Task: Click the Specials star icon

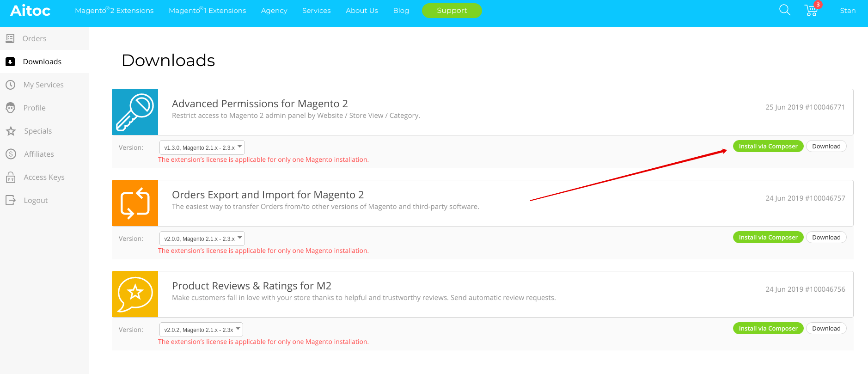Action: [11, 131]
